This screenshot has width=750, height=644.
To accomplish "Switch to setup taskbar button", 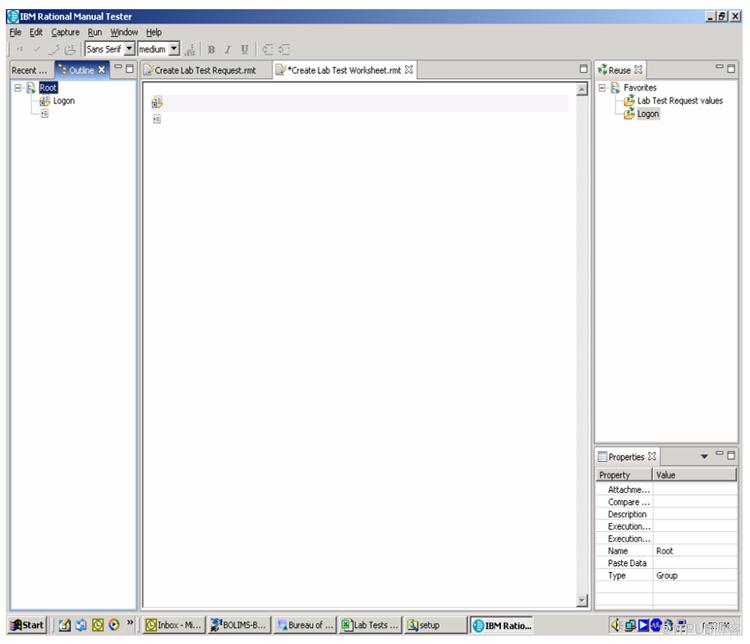I will (435, 625).
